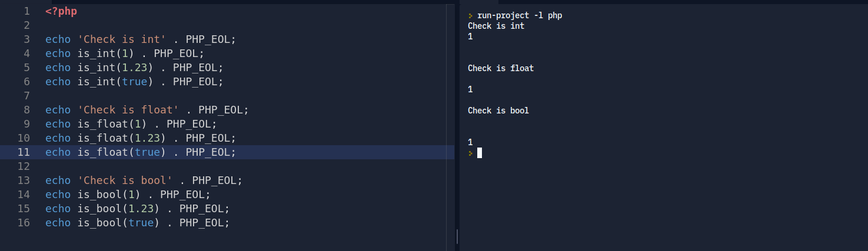
Task: Click the is_int(1.23) call on line 5
Action: click(x=115, y=68)
